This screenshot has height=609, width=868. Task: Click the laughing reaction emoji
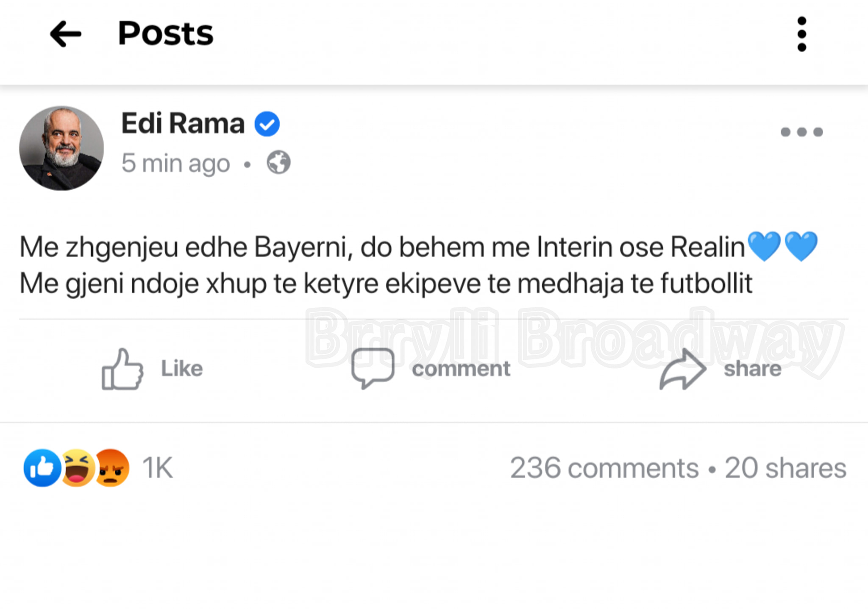pyautogui.click(x=78, y=468)
